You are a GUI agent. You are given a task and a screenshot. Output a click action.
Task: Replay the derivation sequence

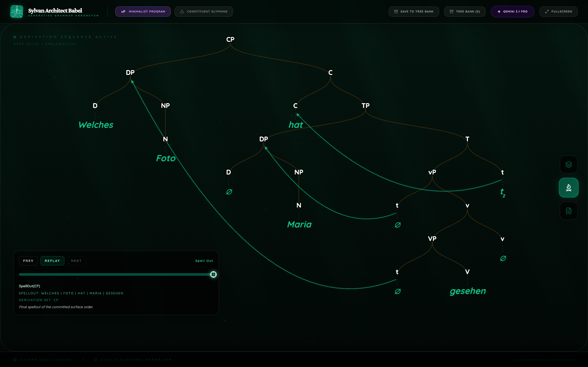[x=52, y=261]
